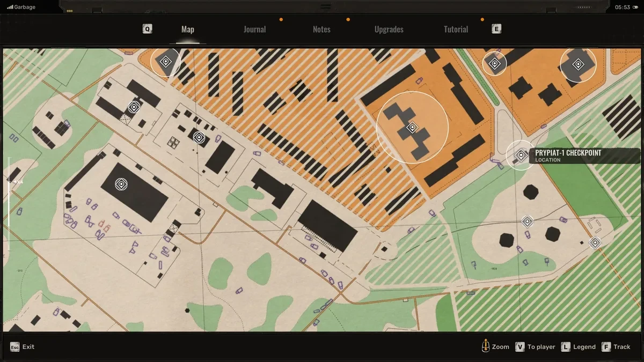
Task: Click the L key icon for Legend
Action: tap(565, 347)
